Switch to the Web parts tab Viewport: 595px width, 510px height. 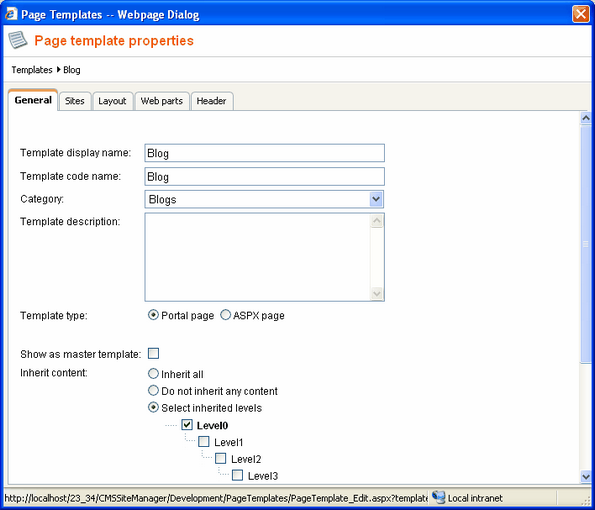pos(162,101)
